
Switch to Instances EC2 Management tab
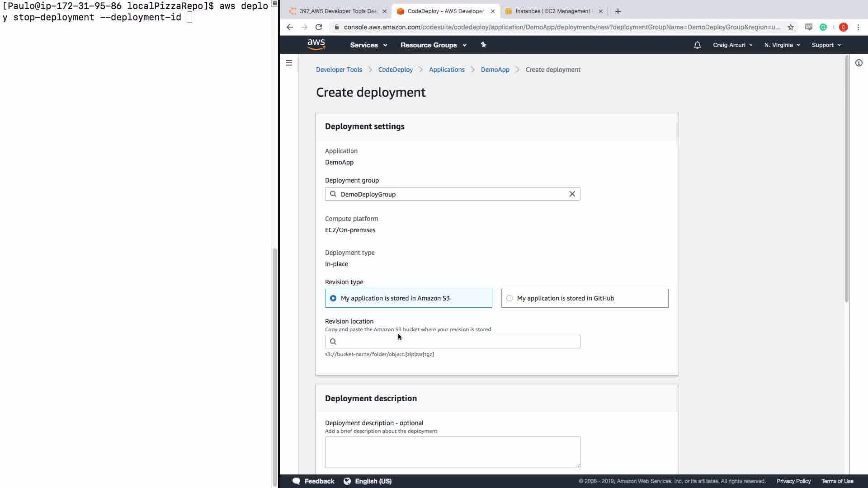pos(552,11)
